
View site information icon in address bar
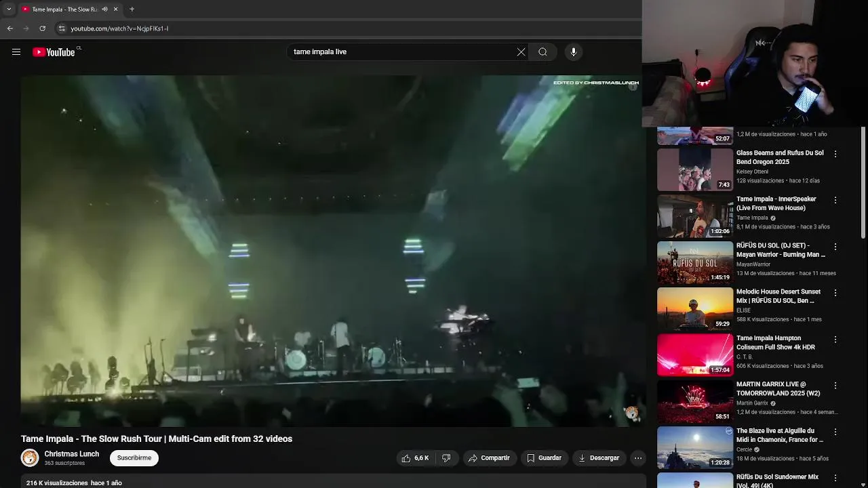[62, 28]
